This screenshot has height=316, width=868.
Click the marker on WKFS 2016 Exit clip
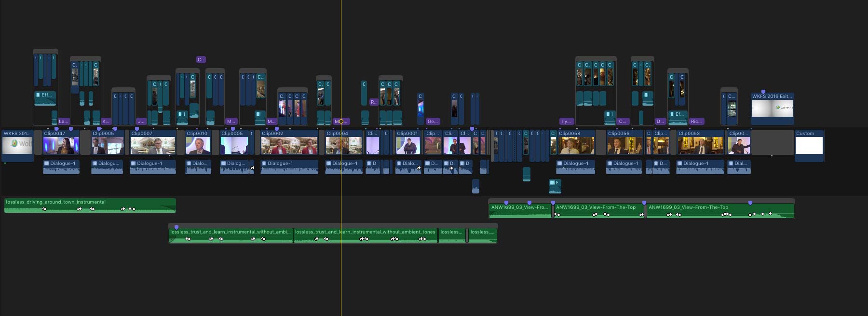coord(763,92)
